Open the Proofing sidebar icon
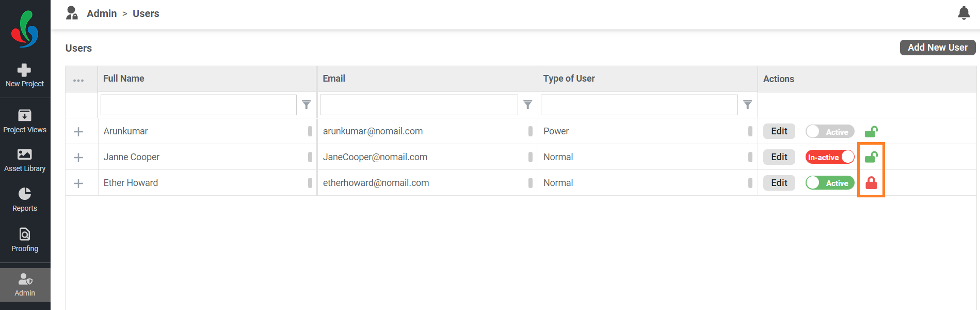This screenshot has height=310, width=980. (x=25, y=234)
